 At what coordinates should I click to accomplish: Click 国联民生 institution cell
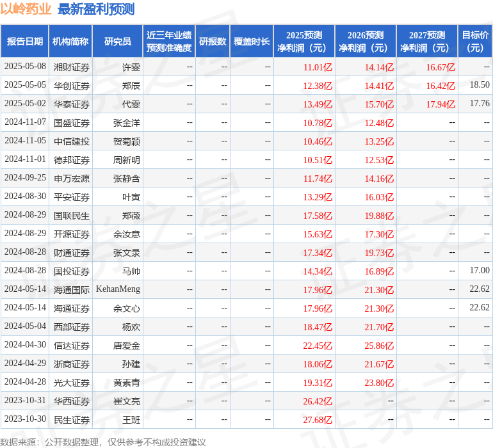point(71,215)
